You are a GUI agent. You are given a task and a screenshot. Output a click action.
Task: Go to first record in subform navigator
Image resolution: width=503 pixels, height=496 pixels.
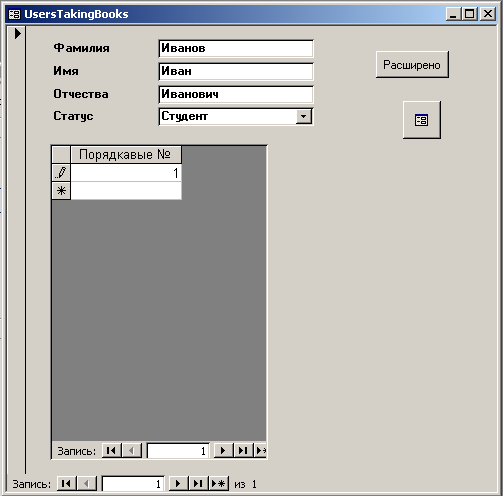point(112,451)
